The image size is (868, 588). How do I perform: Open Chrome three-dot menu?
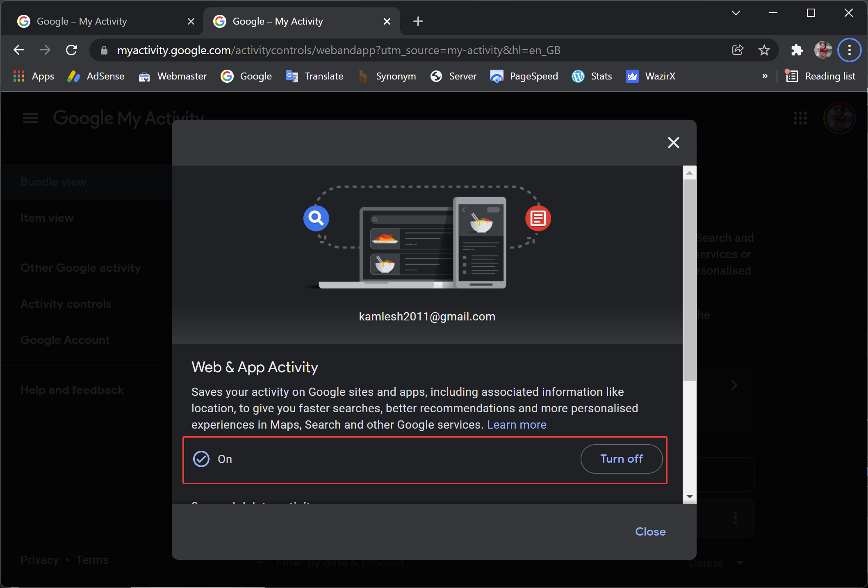[x=849, y=50]
